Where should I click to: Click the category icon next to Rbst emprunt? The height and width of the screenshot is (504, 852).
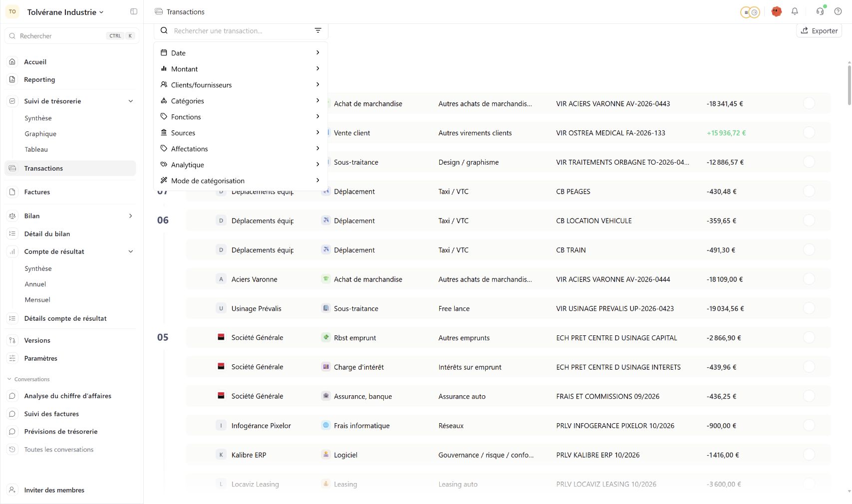click(325, 337)
